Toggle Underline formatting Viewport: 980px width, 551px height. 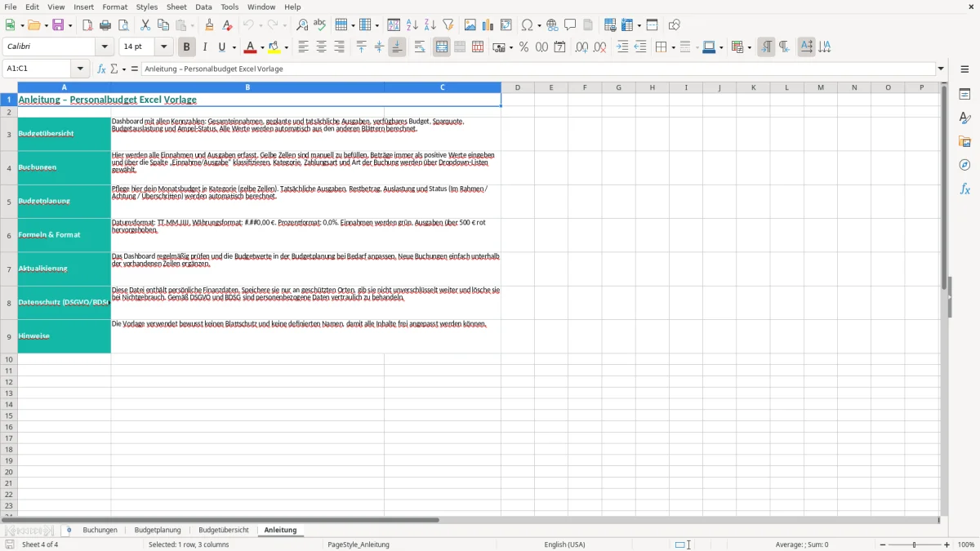point(222,47)
